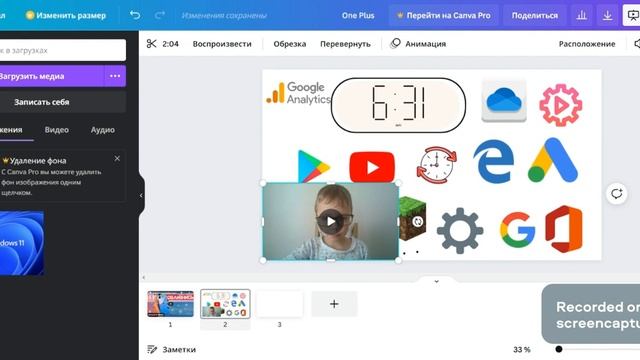This screenshot has width=640, height=360.
Task: Close the Удаление фона promo card
Action: (x=117, y=158)
